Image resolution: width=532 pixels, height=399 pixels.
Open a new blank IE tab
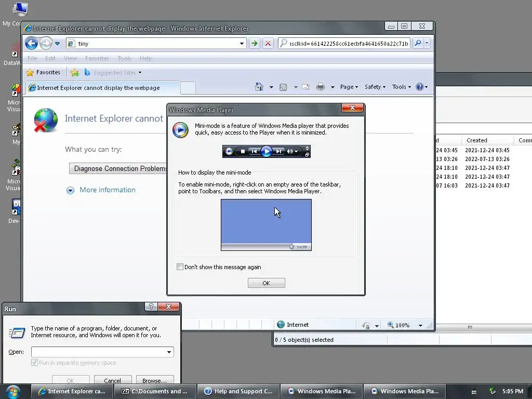(x=188, y=88)
